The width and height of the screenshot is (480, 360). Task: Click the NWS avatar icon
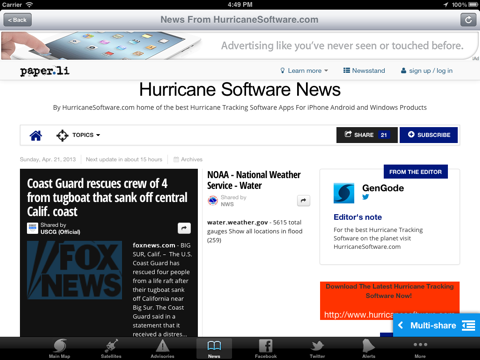point(213,201)
